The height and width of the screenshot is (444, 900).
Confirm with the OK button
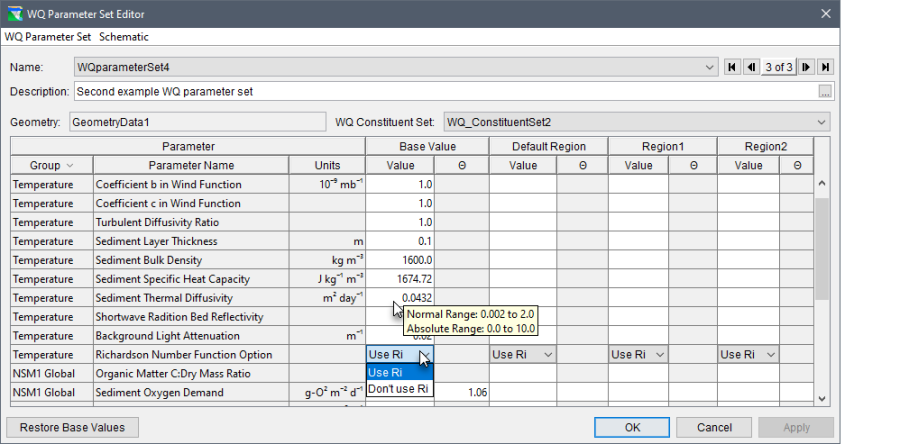632,427
